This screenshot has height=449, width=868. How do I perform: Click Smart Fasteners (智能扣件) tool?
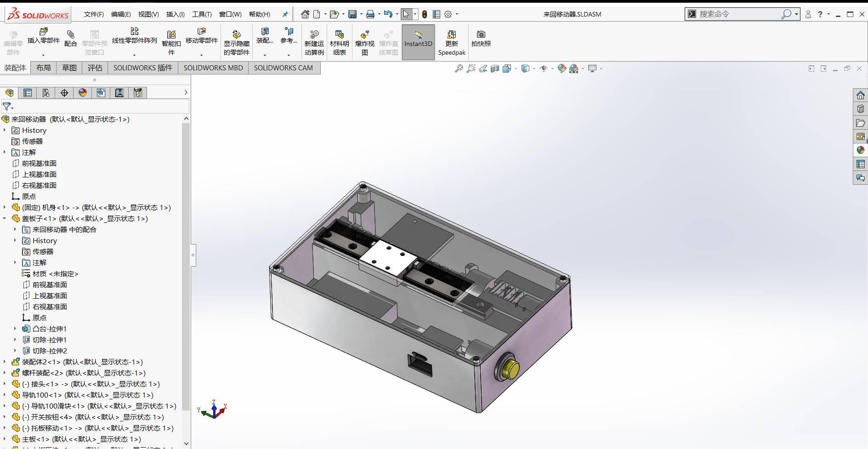point(171,43)
